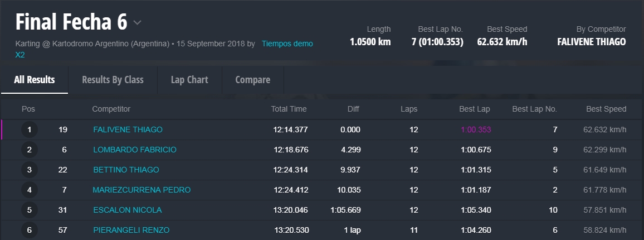The width and height of the screenshot is (644, 240).
Task: Click the position 1 circle badge
Action: 29,130
